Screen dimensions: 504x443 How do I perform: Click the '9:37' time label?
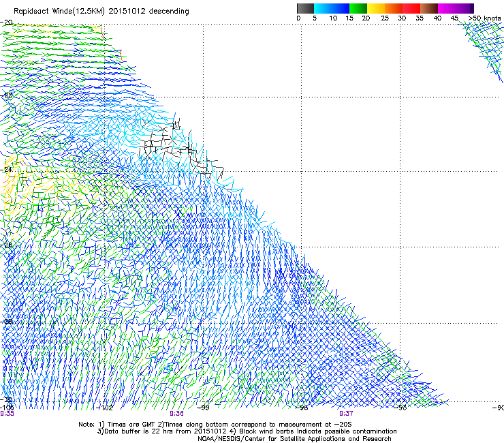click(x=346, y=414)
